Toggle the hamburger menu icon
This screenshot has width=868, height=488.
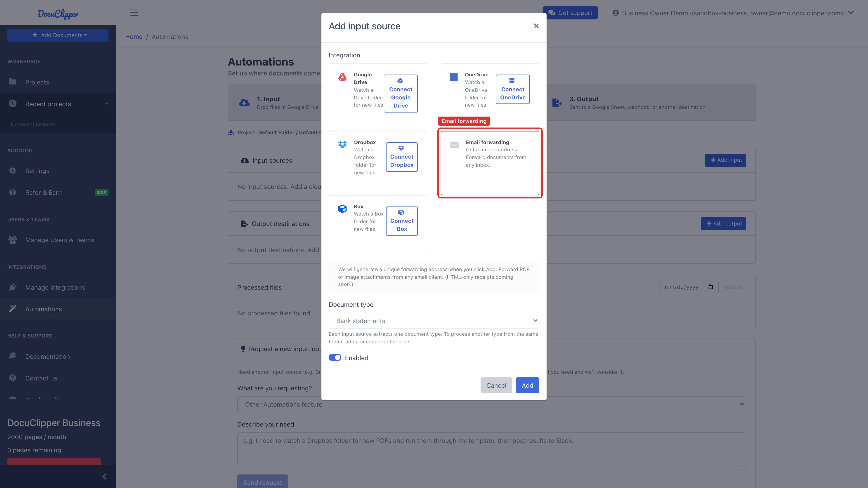tap(134, 13)
